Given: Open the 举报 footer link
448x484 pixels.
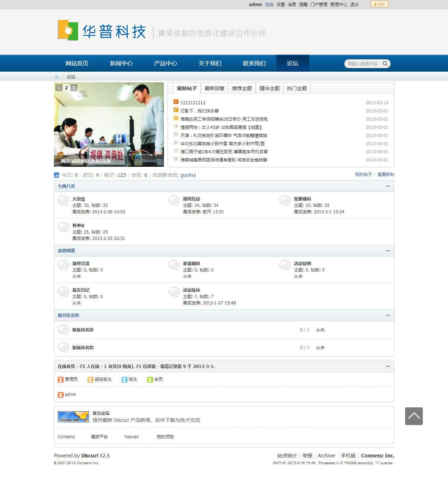Looking at the screenshot, I should 308,456.
